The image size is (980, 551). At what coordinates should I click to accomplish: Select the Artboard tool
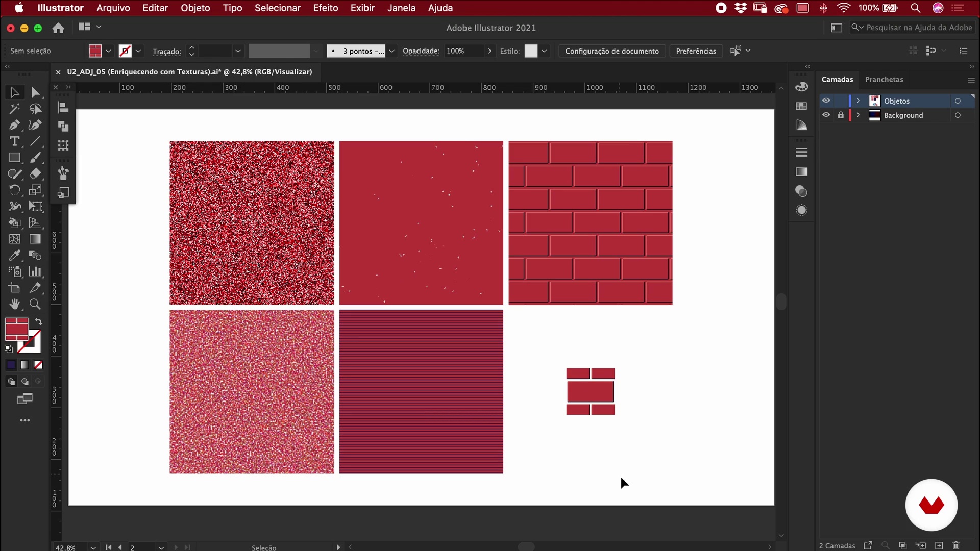(x=14, y=288)
